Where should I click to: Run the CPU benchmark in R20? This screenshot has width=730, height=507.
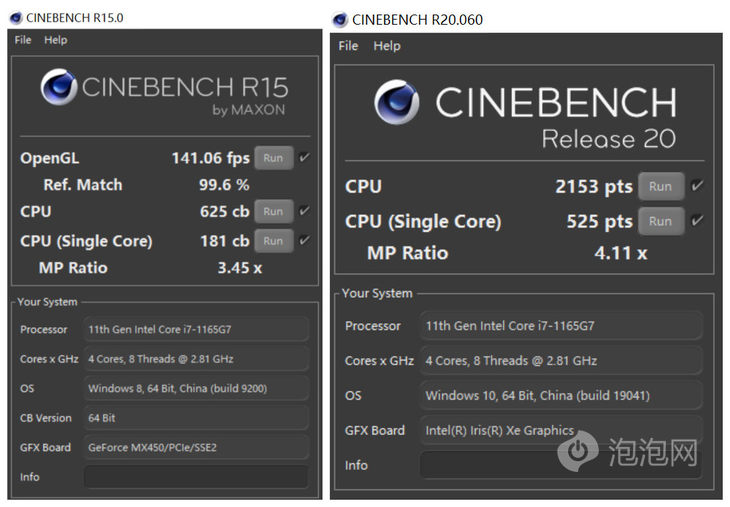point(660,186)
